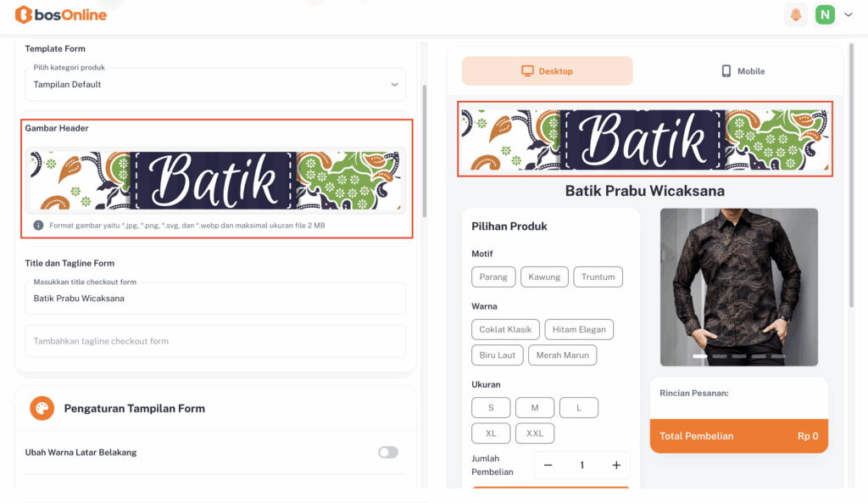The height and width of the screenshot is (503, 868).
Task: Choose the Hitam Elegan color option
Action: 579,330
